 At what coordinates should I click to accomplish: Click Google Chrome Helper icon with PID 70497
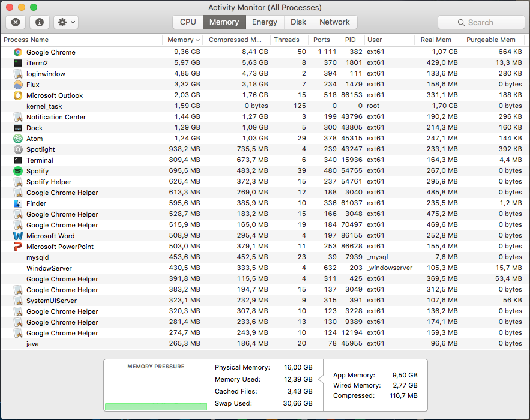tap(18, 225)
